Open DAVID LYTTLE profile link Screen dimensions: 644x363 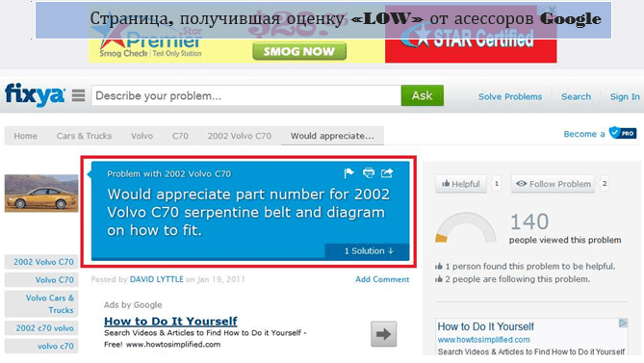tap(157, 279)
